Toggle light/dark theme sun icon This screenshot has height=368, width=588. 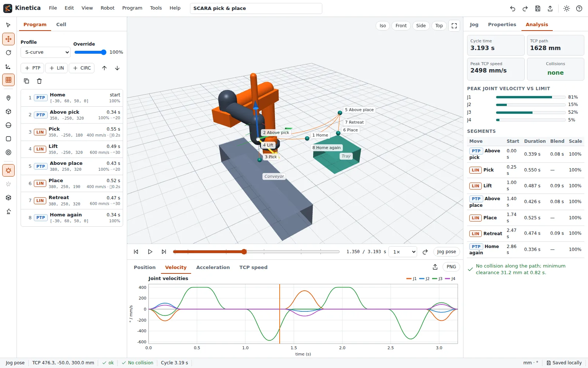pyautogui.click(x=567, y=8)
